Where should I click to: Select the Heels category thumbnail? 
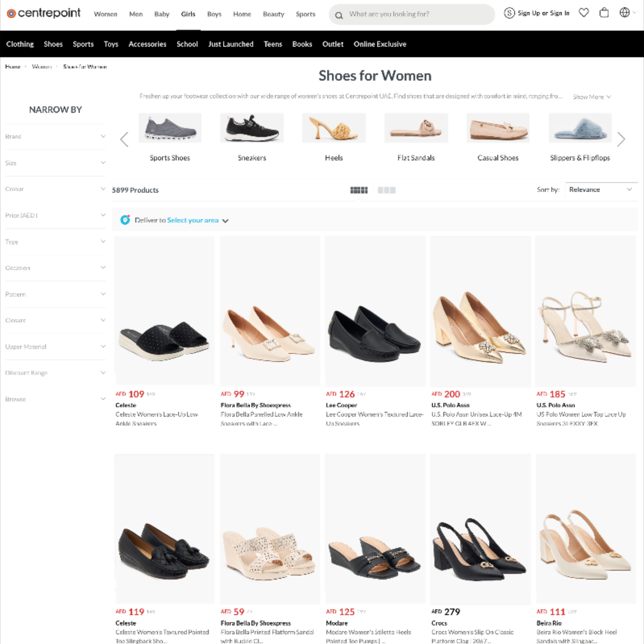coord(334,128)
